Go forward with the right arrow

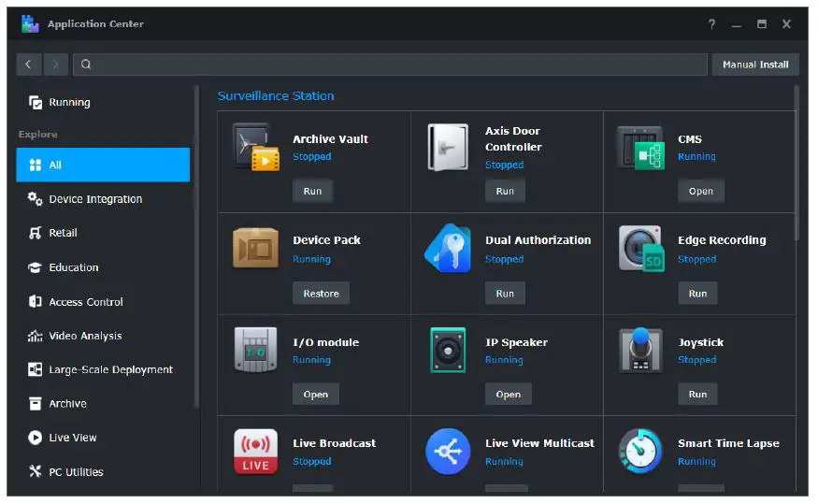pyautogui.click(x=56, y=65)
